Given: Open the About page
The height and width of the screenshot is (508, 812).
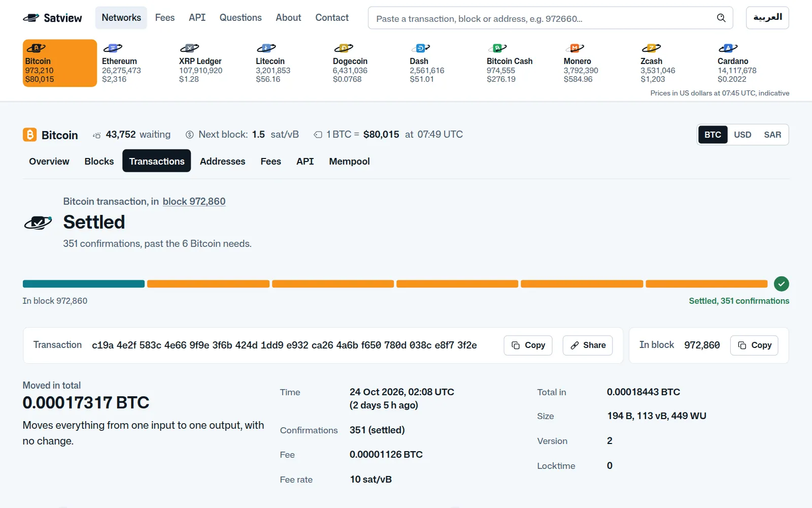Looking at the screenshot, I should (x=288, y=18).
